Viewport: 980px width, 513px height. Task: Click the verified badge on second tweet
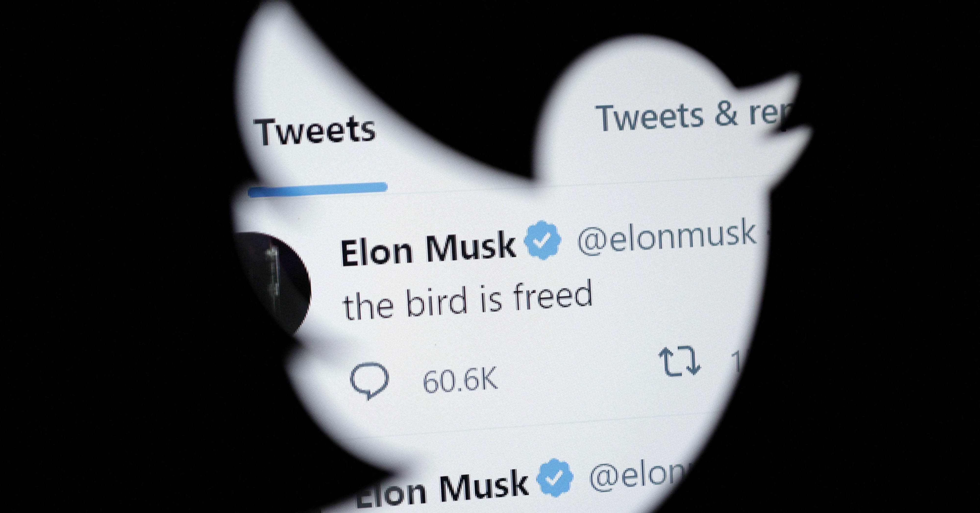(555, 478)
